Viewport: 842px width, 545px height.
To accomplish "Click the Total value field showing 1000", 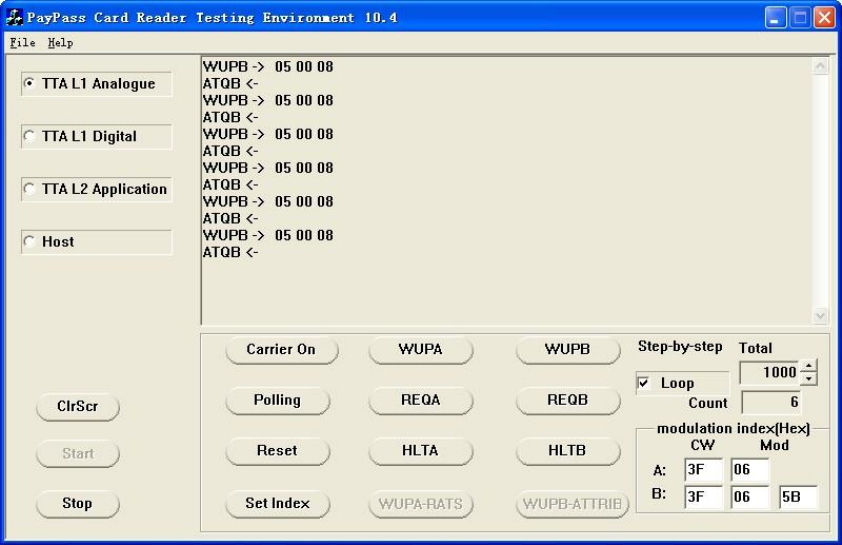I will point(770,372).
